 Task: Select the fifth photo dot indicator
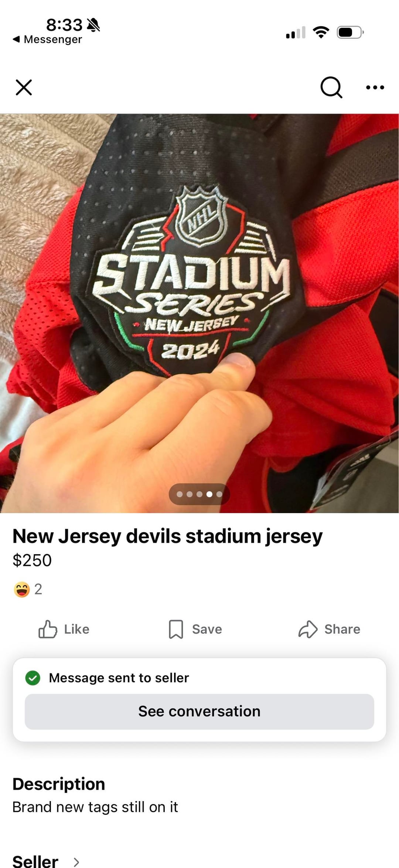pos(219,494)
